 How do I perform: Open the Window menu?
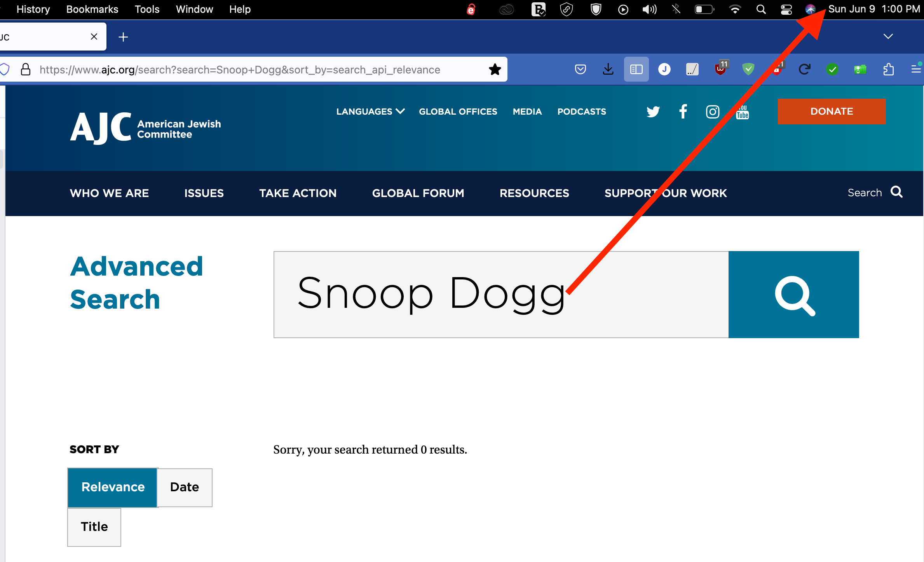coord(194,9)
